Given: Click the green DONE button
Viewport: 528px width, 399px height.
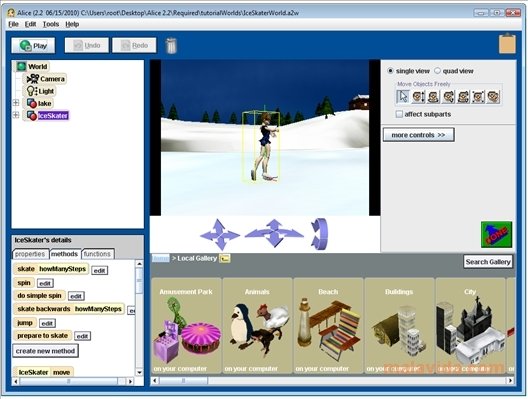Looking at the screenshot, I should [x=497, y=234].
